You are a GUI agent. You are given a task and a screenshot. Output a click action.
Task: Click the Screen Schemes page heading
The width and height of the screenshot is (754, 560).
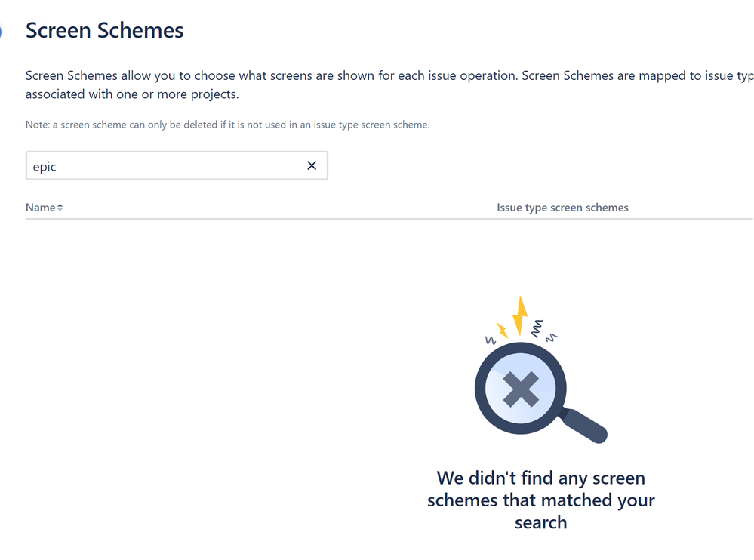click(x=104, y=30)
